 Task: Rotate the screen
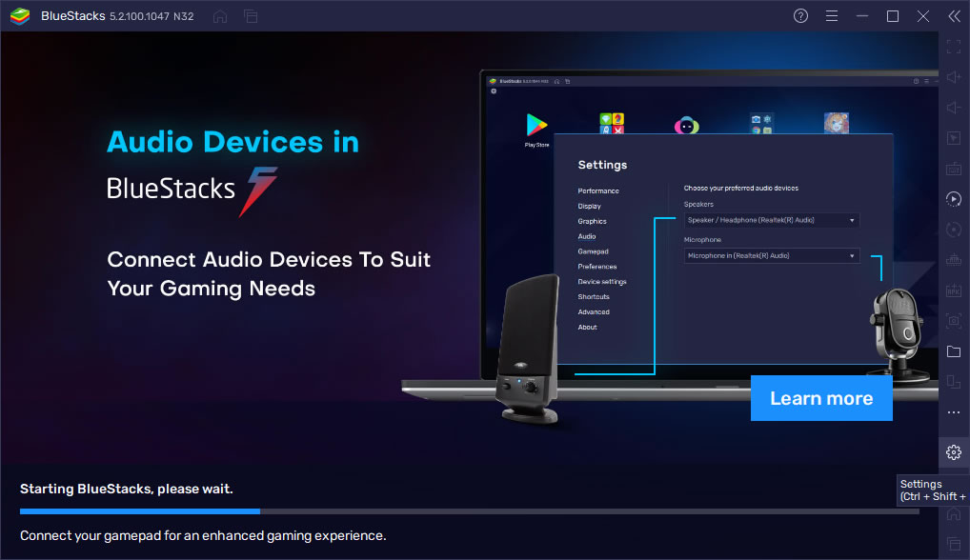[953, 230]
